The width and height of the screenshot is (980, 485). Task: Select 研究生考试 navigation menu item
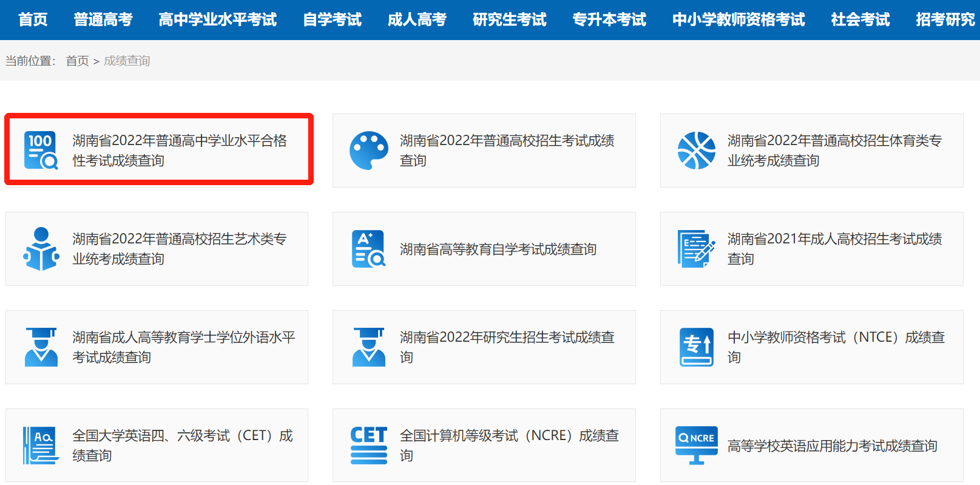pos(509,19)
